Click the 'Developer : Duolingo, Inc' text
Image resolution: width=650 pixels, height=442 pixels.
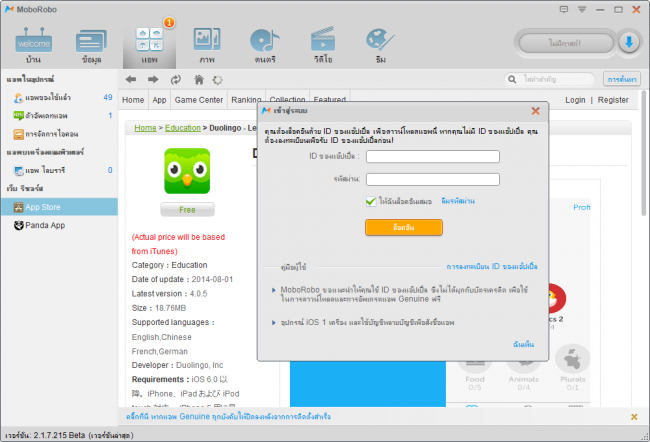tap(177, 365)
